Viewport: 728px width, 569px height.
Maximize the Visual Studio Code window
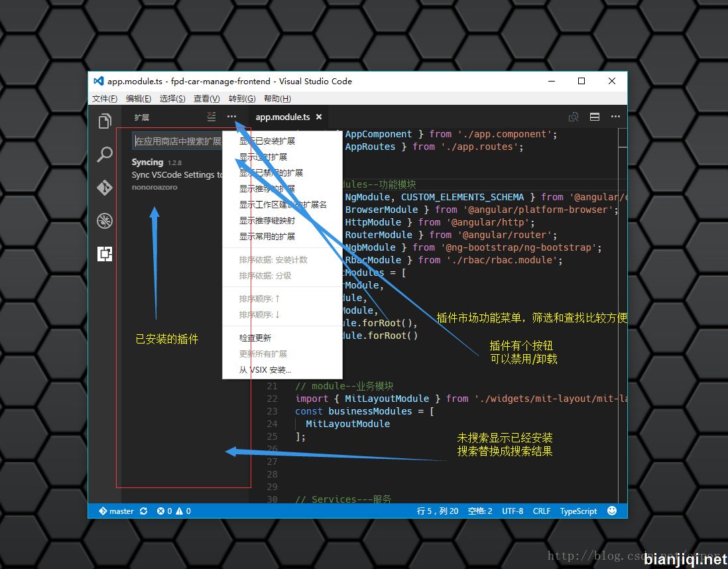click(581, 81)
